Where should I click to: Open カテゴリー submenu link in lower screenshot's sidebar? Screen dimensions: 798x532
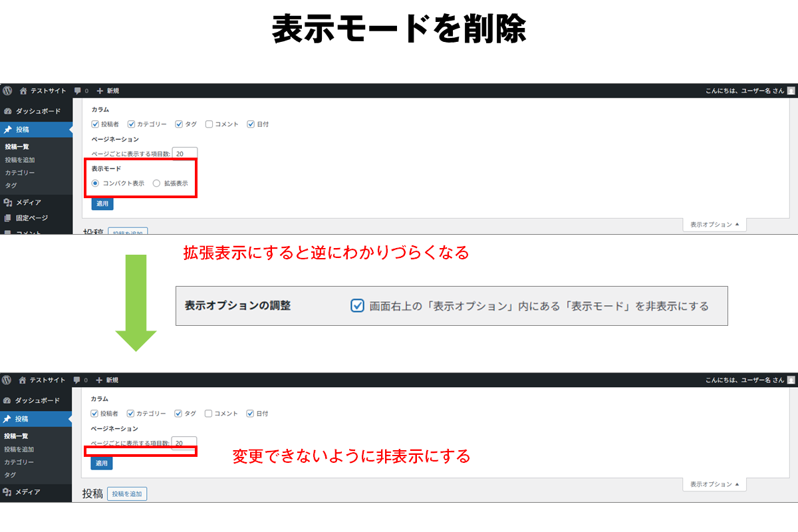[19, 462]
